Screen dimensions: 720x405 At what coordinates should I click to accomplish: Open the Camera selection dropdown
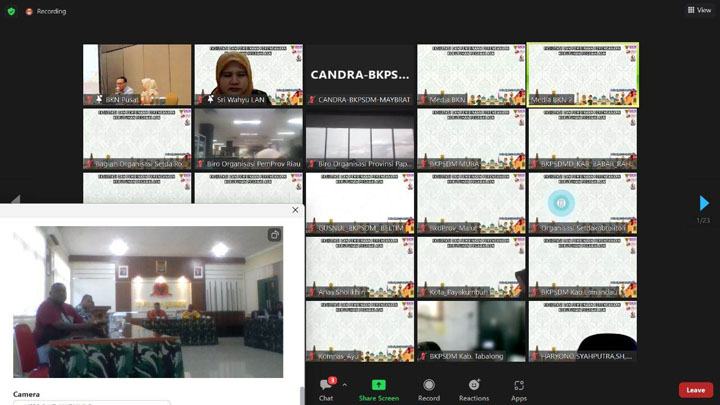click(x=90, y=402)
